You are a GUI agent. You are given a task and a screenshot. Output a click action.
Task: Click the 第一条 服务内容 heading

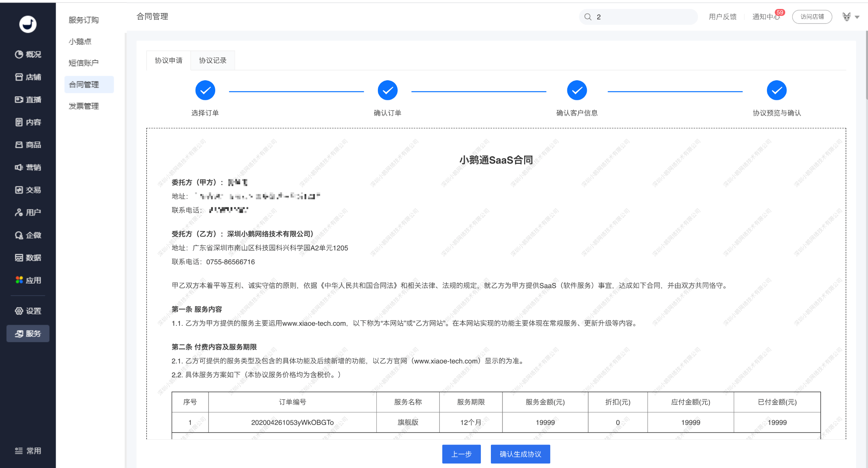click(x=197, y=309)
